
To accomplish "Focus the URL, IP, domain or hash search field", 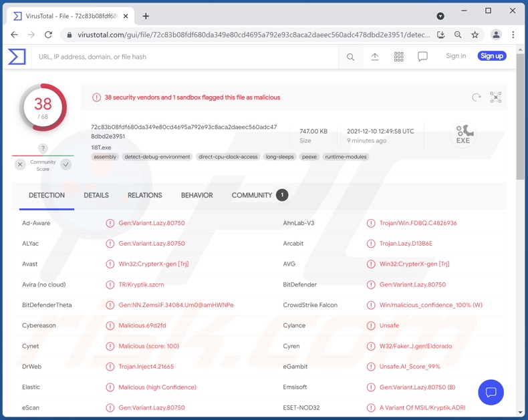I will point(185,57).
